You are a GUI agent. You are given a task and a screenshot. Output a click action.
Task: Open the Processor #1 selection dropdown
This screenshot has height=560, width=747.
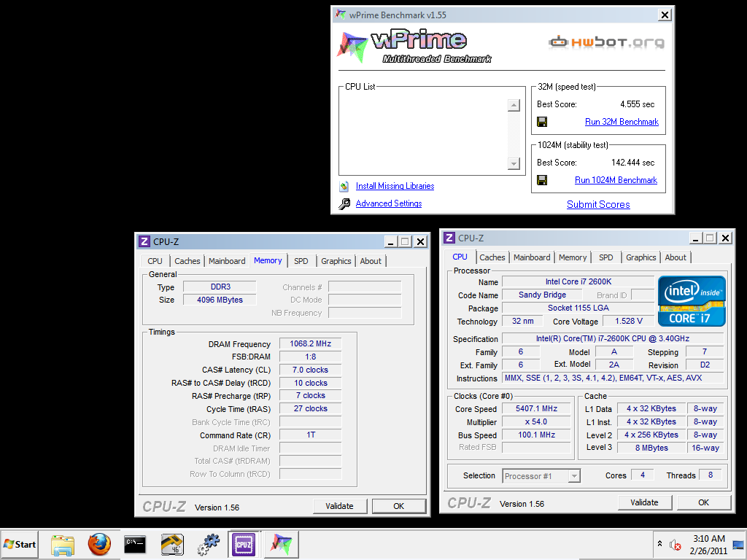[x=574, y=475]
